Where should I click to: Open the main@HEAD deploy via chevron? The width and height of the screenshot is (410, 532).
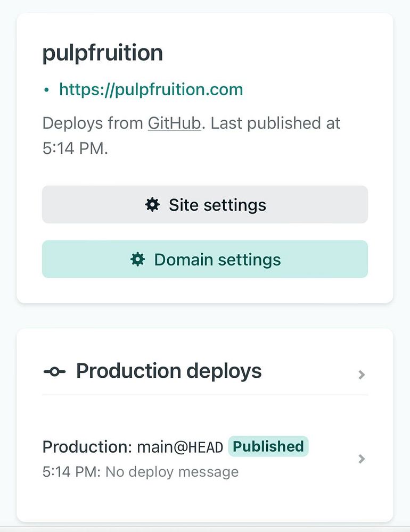(362, 459)
